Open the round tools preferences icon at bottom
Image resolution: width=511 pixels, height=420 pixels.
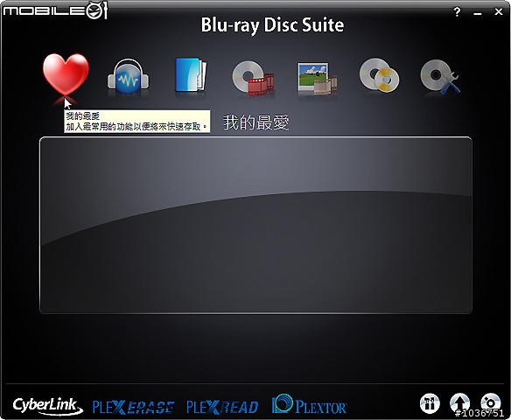[430, 403]
